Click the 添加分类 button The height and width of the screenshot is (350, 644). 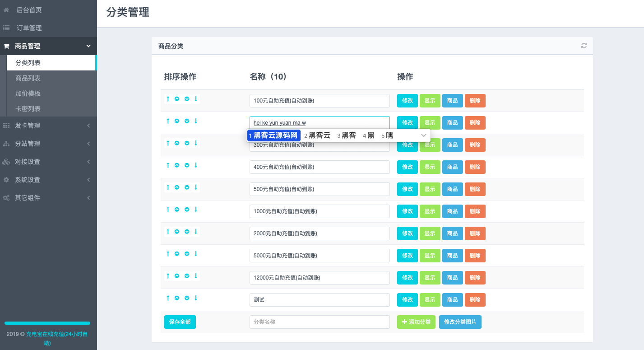point(416,322)
